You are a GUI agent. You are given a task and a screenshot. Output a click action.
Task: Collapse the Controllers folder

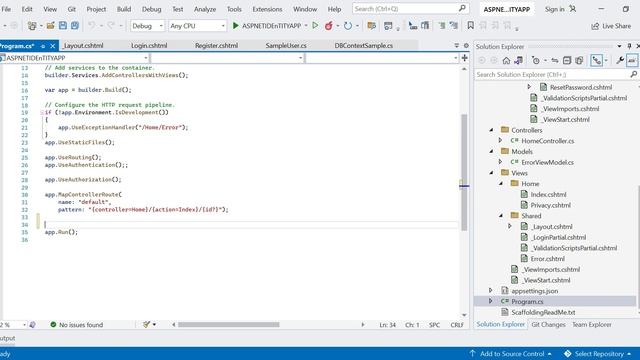point(491,130)
